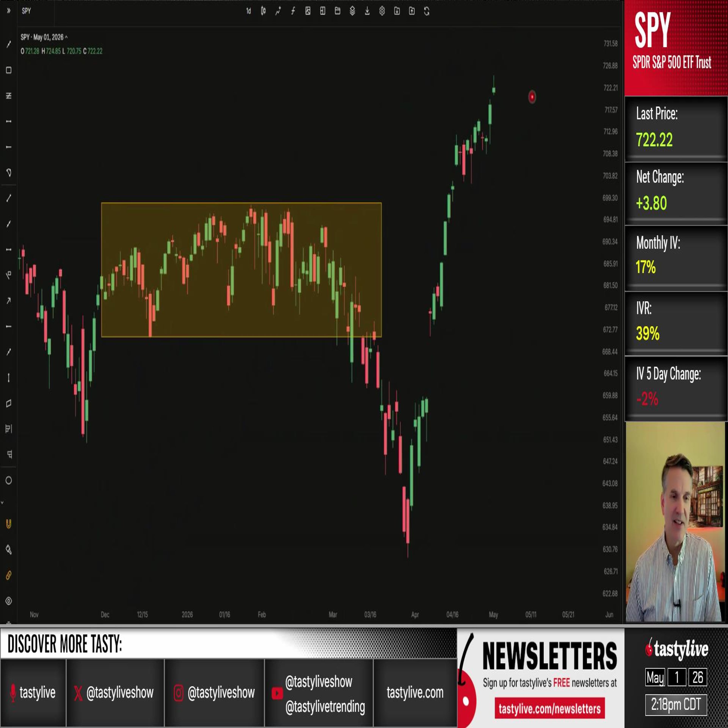The width and height of the screenshot is (728, 728).
Task: Collapse the SPY May 01, 2026 legend caret
Action: click(66, 37)
